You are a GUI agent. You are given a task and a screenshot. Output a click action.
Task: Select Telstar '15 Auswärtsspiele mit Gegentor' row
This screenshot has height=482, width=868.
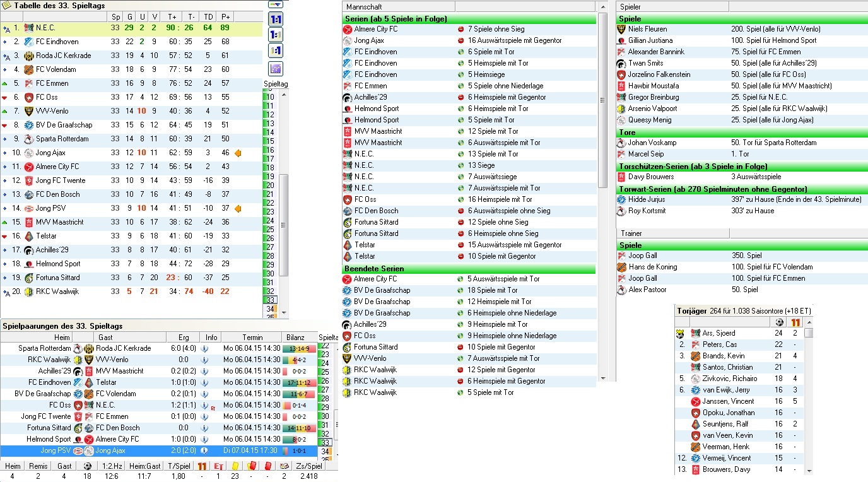tap(469, 245)
